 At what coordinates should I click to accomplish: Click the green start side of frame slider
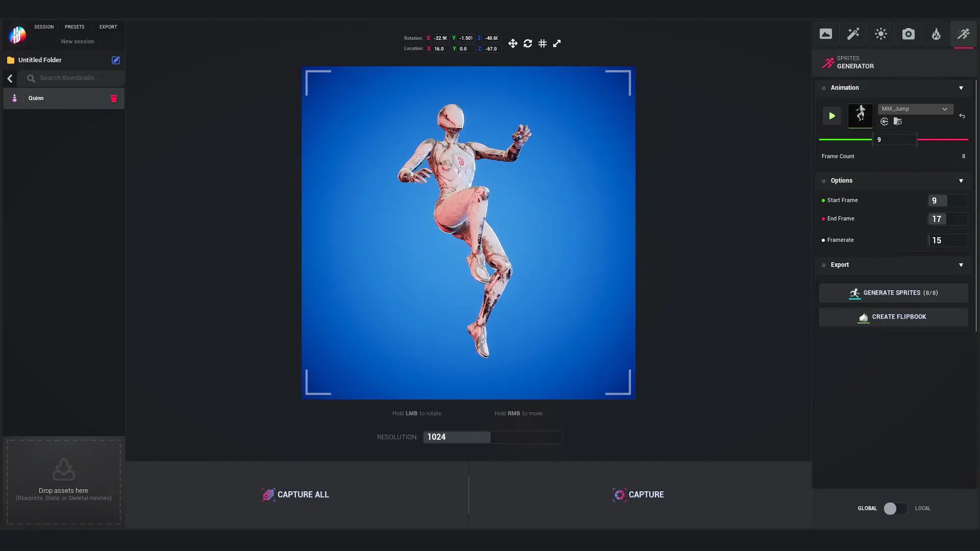tap(845, 140)
